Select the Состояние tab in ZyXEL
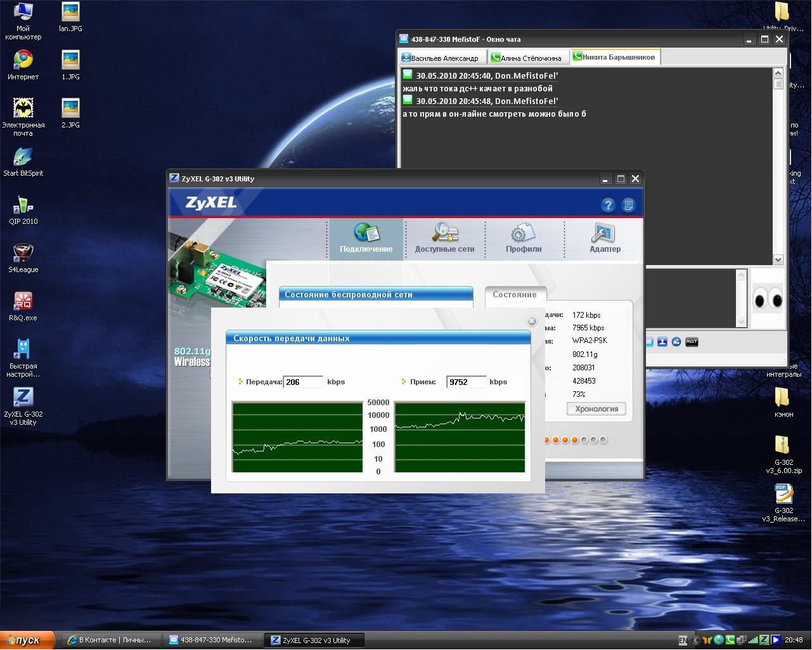 [515, 294]
